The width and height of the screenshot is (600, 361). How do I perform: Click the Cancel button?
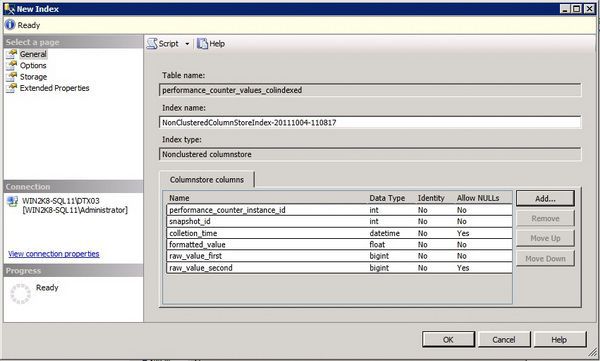504,340
